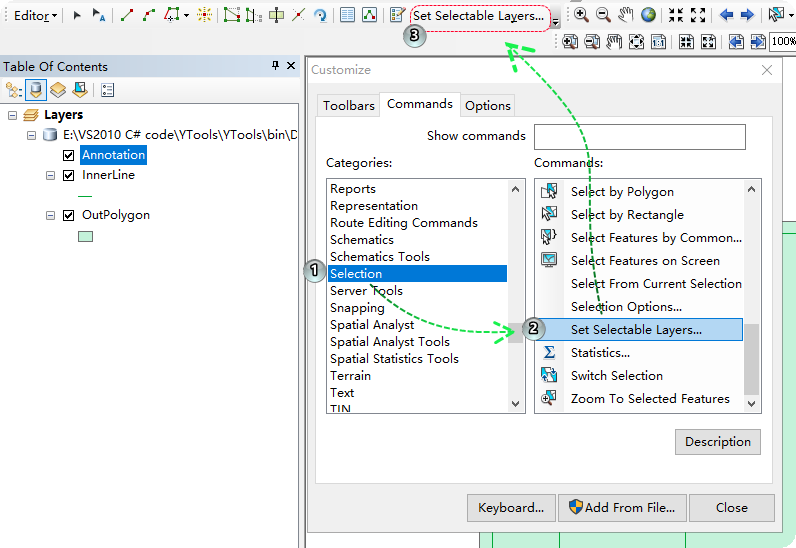The image size is (796, 548).
Task: Switch to the Options tab
Action: (488, 106)
